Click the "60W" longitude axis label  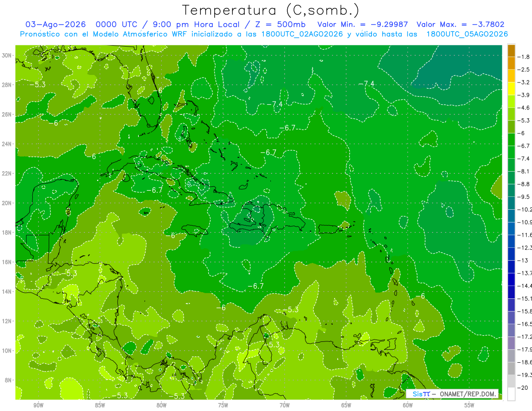coord(408,405)
